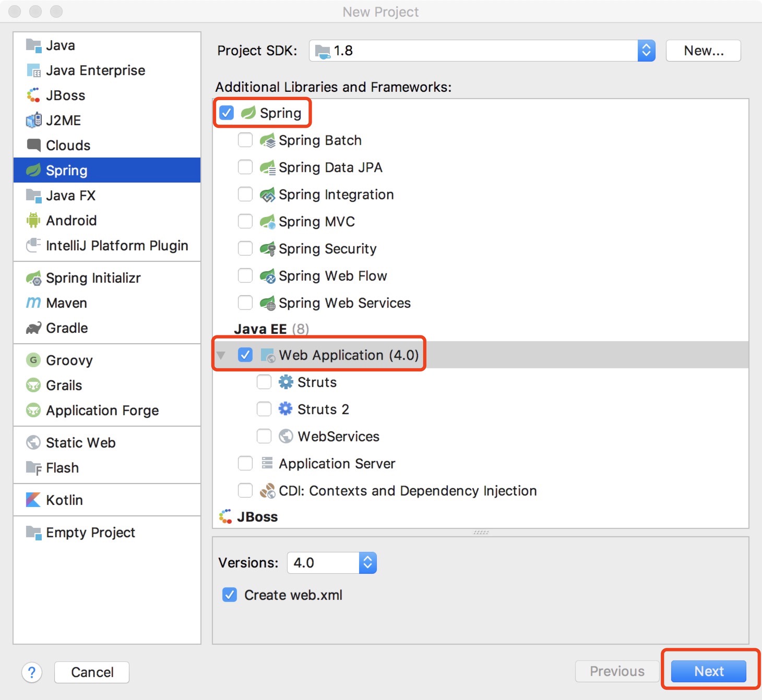The width and height of the screenshot is (762, 700).
Task: Select Spring in the project type list
Action: point(107,170)
